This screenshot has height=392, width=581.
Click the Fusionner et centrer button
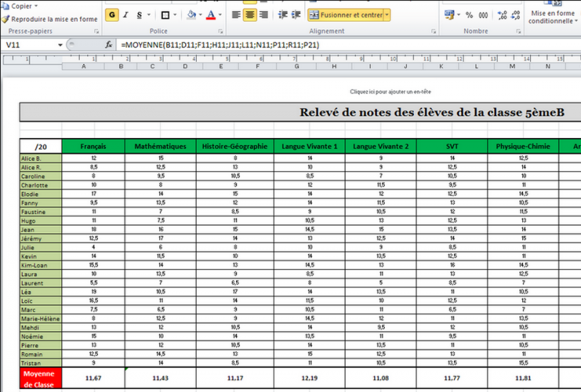click(345, 15)
